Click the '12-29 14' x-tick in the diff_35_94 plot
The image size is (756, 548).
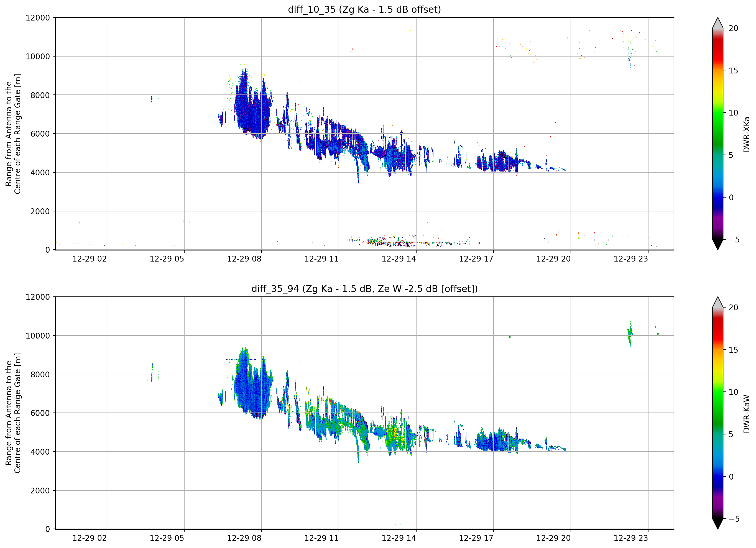(399, 538)
